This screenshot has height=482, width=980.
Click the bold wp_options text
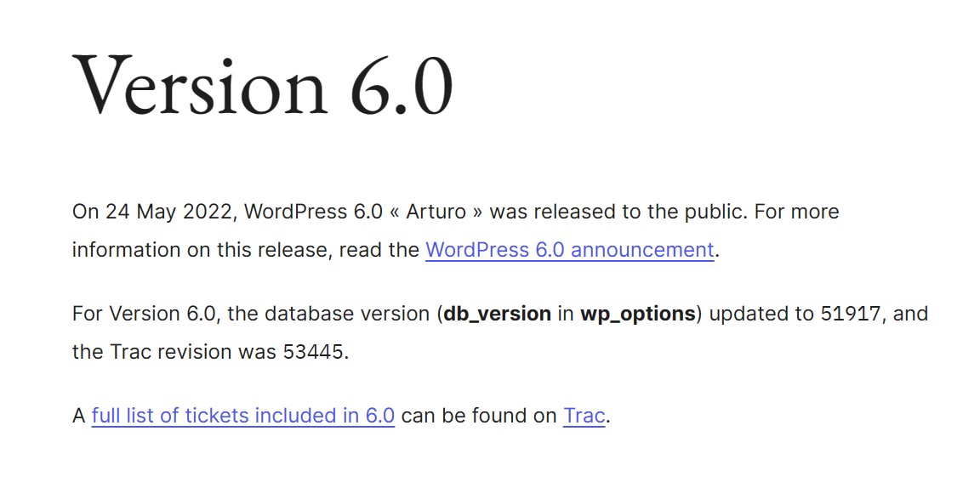click(638, 314)
